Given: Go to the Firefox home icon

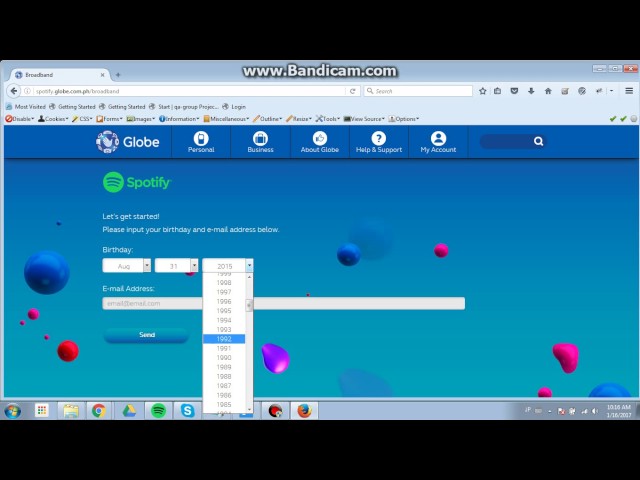Looking at the screenshot, I should tap(548, 91).
